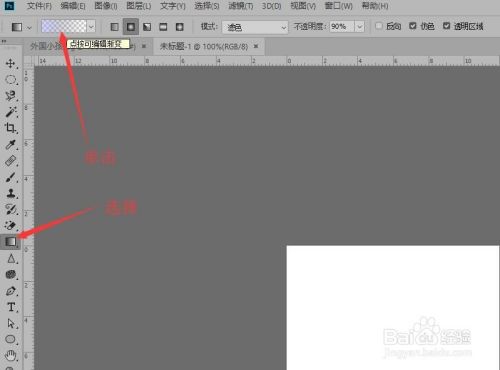The image size is (500, 370).
Task: Select the Magic Wand tool
Action: (x=10, y=112)
